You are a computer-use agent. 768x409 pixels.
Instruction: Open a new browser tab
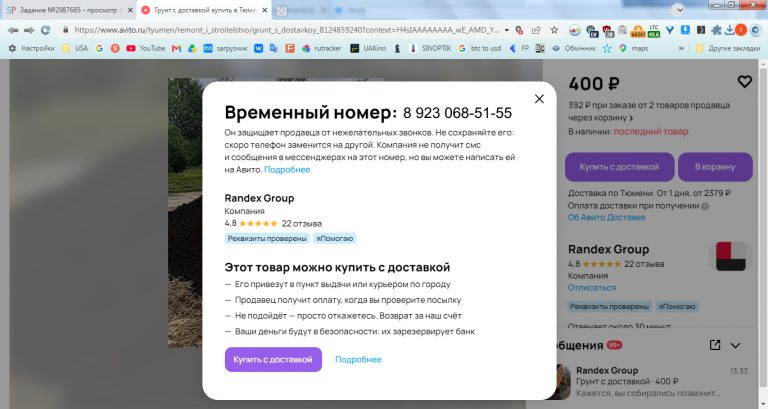point(282,10)
